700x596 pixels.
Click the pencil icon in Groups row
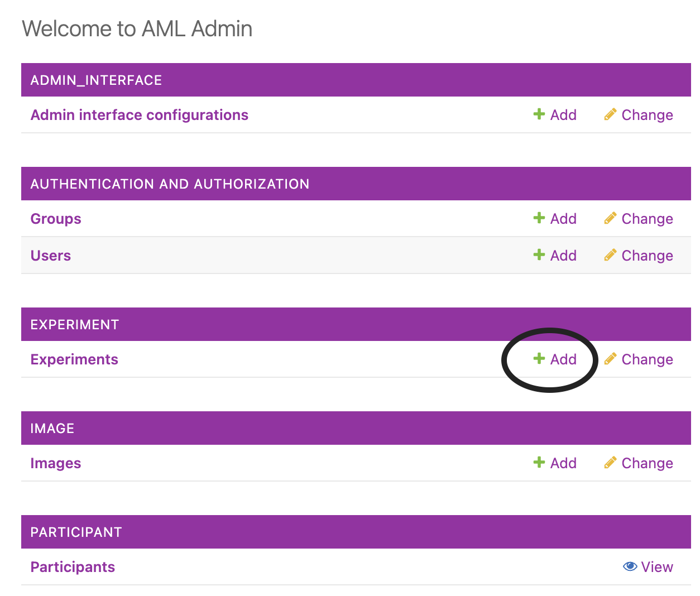coord(610,218)
